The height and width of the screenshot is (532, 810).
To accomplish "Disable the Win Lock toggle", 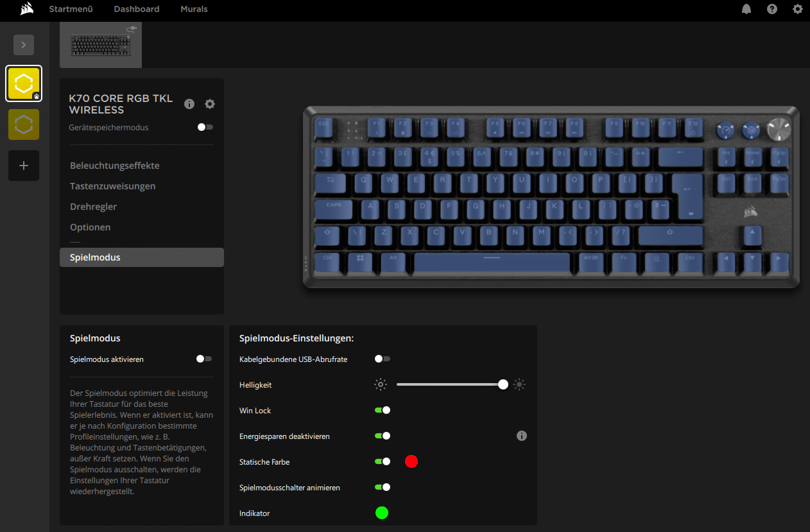I will (383, 410).
